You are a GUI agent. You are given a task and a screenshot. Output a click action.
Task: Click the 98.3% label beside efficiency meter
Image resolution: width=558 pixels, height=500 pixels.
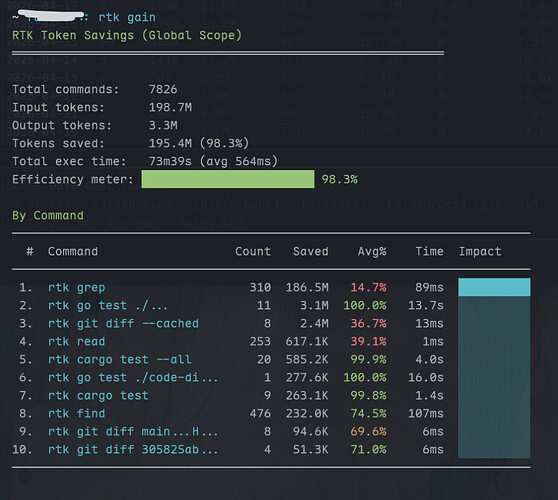click(339, 179)
